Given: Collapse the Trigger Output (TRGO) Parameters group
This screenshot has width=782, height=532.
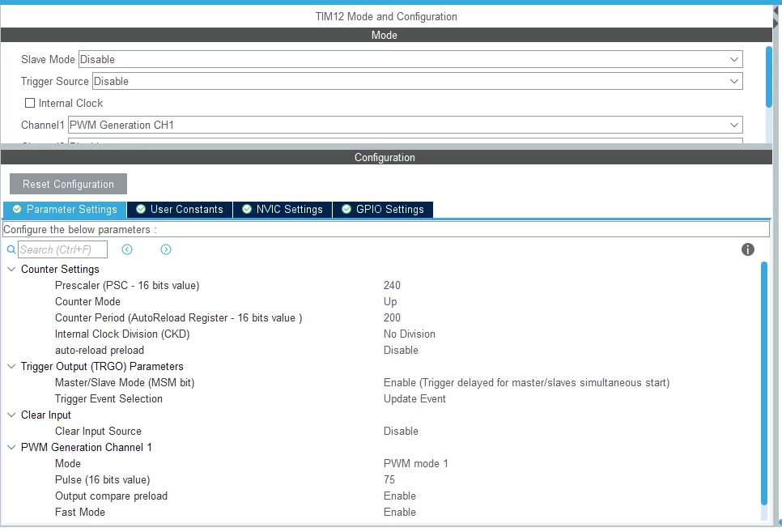Looking at the screenshot, I should (x=11, y=366).
